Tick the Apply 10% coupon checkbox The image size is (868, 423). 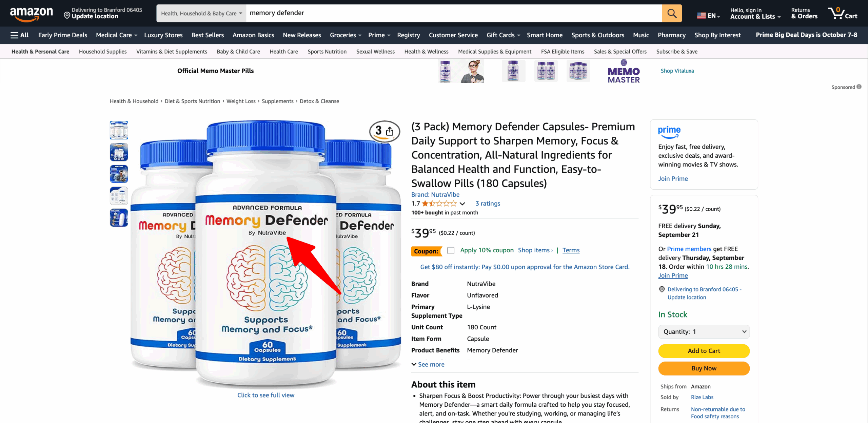tap(451, 250)
